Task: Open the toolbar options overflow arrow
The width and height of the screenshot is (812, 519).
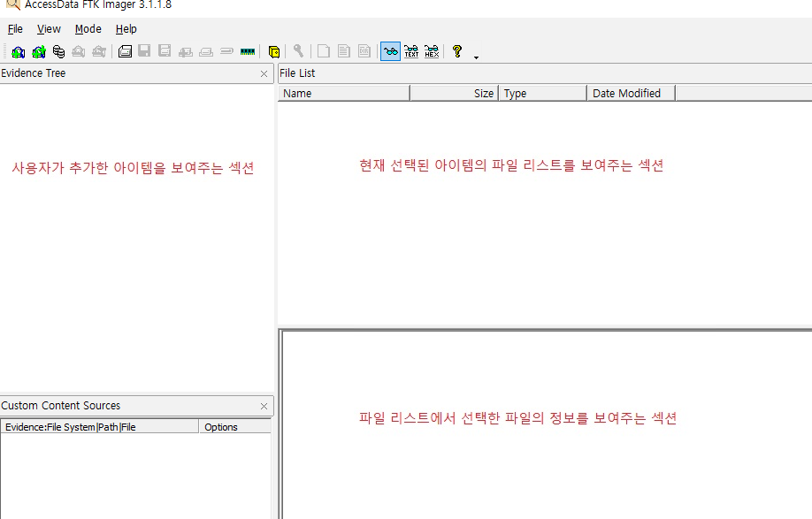Action: (477, 57)
